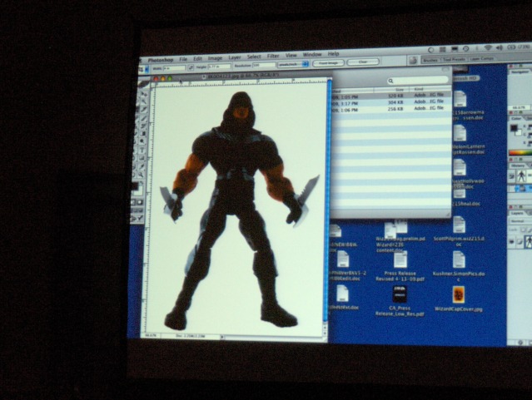Click foreground swatch in Color palette
532x400 pixels.
coord(514,128)
